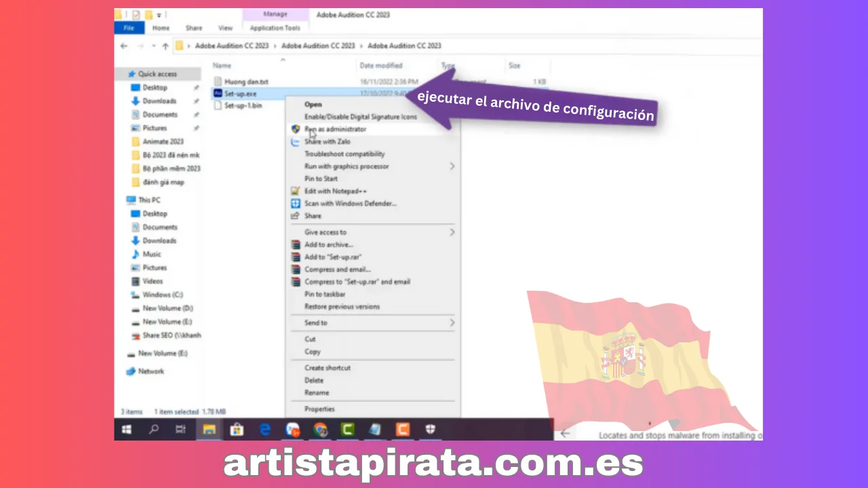Click Enable/Disable Digital Signature Icons entry
The image size is (868, 488).
[361, 117]
